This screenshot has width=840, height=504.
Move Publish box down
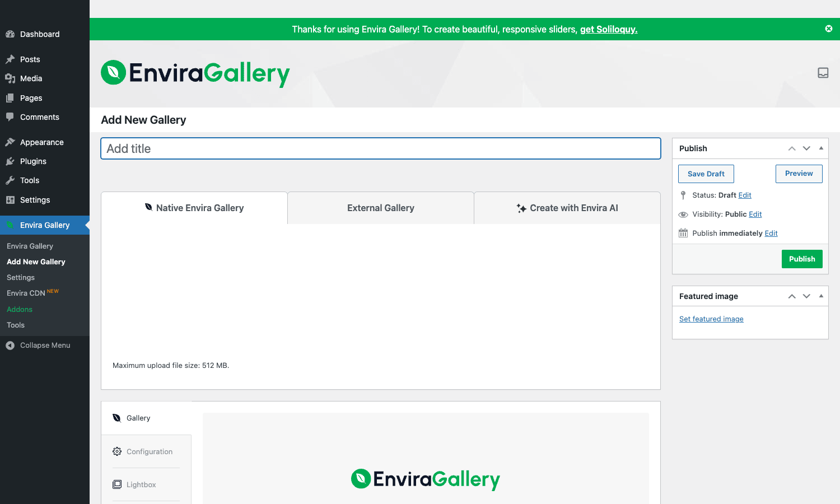[806, 148]
